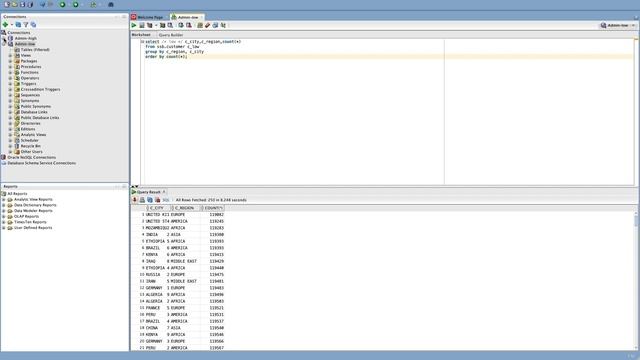Select the Database Links tree item
Viewport: 640px width, 360px height.
(x=34, y=112)
